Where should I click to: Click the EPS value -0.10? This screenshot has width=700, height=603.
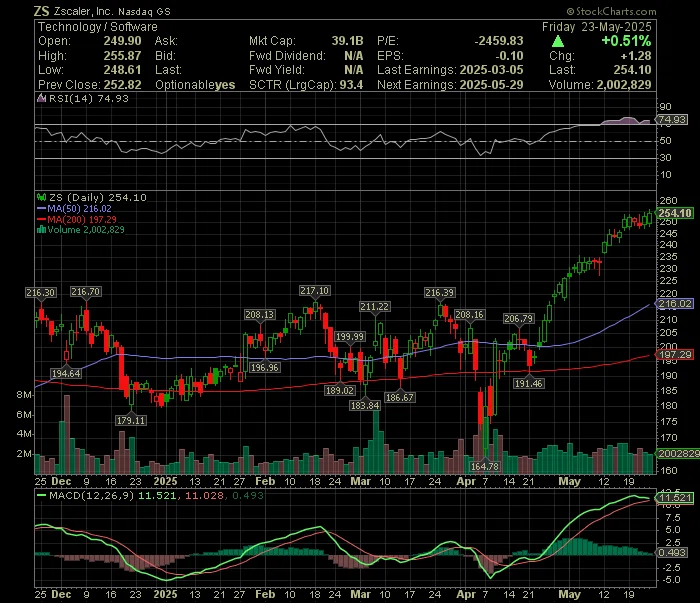[509, 56]
